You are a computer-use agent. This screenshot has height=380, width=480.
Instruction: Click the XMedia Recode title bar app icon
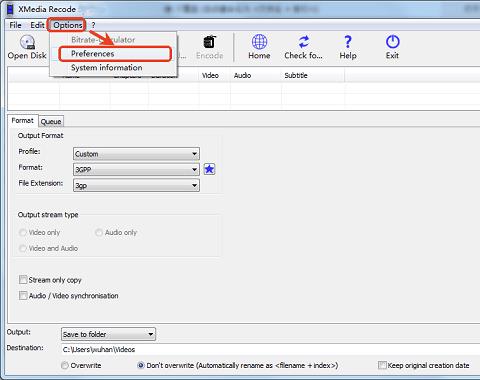click(x=11, y=9)
